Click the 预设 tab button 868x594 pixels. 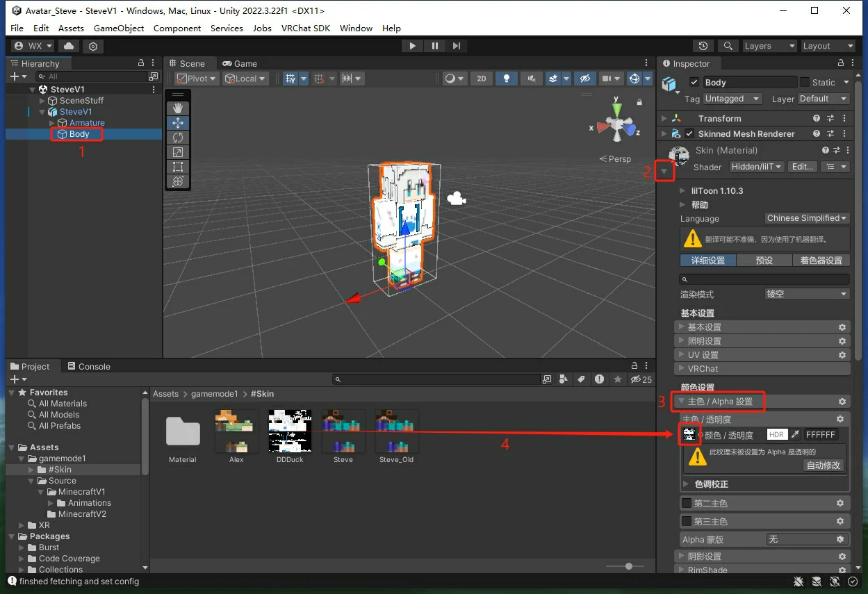click(764, 261)
